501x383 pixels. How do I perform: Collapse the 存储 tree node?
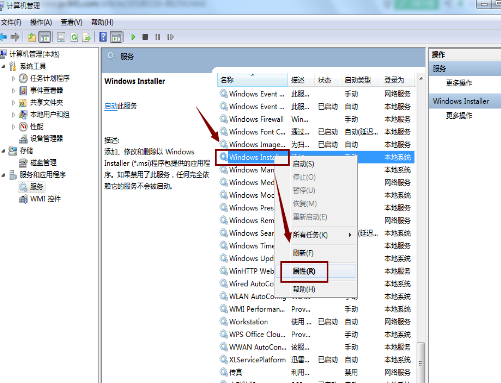tap(3, 151)
